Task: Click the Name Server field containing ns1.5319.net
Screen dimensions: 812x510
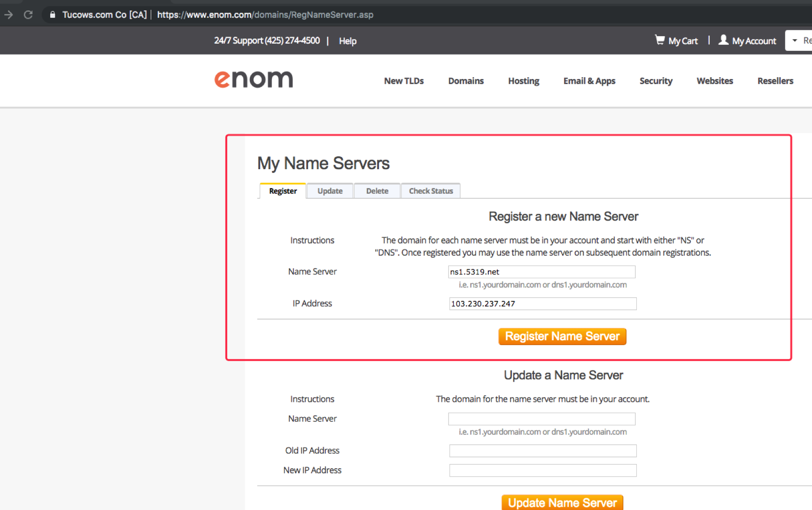Action: pyautogui.click(x=541, y=272)
